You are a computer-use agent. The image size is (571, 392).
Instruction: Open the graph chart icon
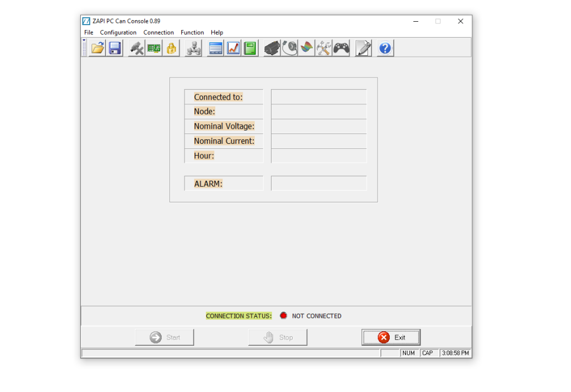click(233, 48)
